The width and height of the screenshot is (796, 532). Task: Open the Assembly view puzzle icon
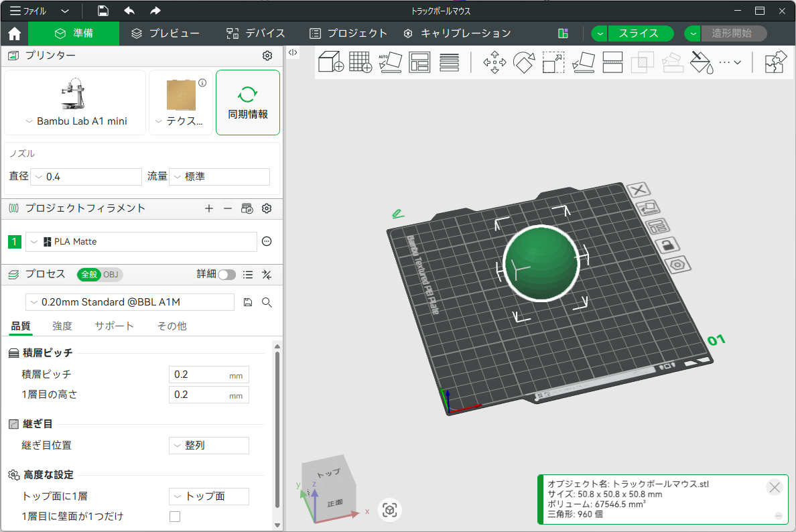pyautogui.click(x=775, y=62)
